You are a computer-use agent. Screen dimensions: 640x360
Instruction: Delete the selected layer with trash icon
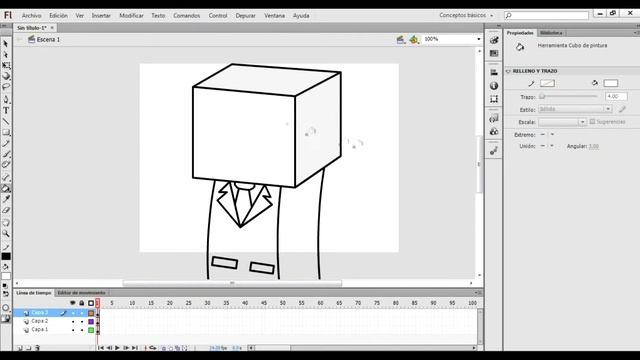37,348
